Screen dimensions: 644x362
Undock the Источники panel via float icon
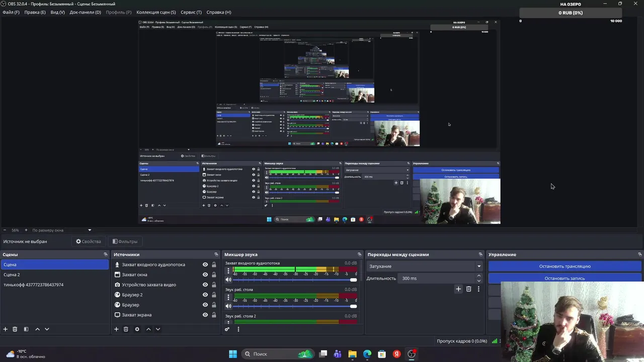coord(216,254)
